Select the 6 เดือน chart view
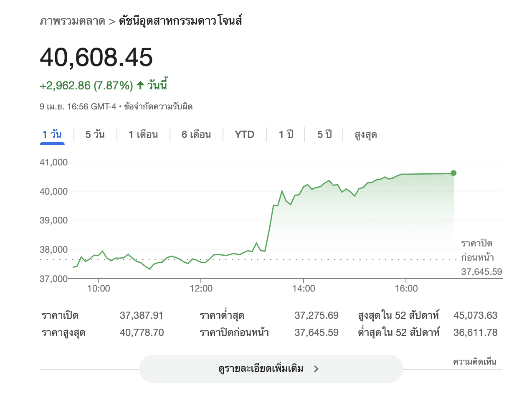The image size is (532, 401). coord(196,134)
